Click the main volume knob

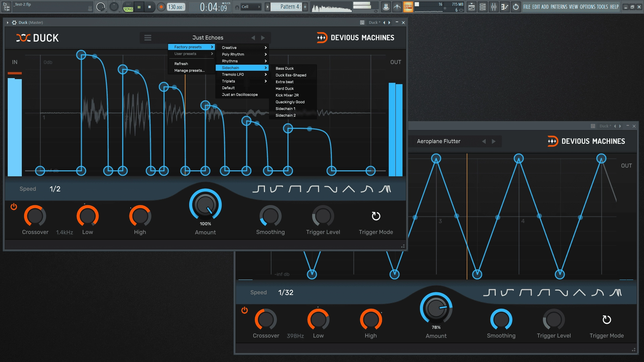coord(100,7)
